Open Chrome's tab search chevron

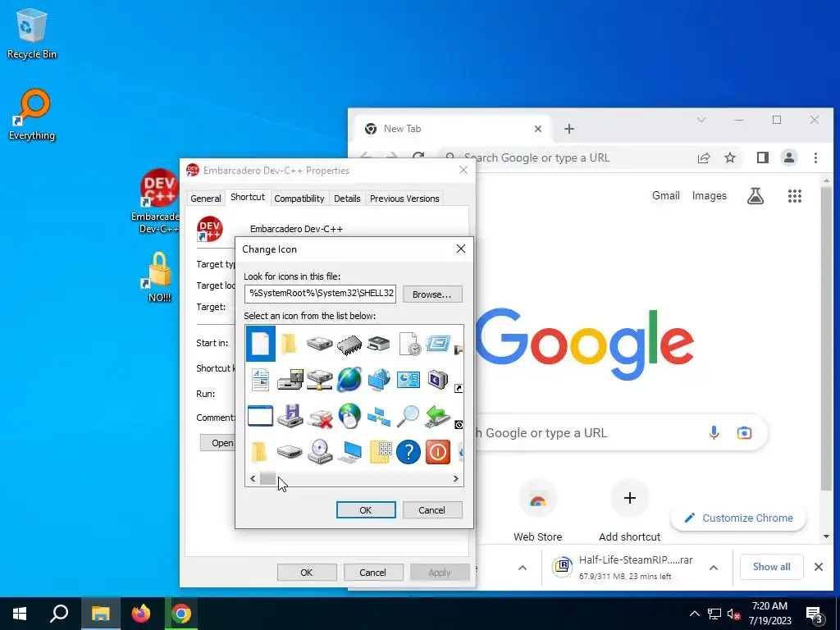[701, 120]
